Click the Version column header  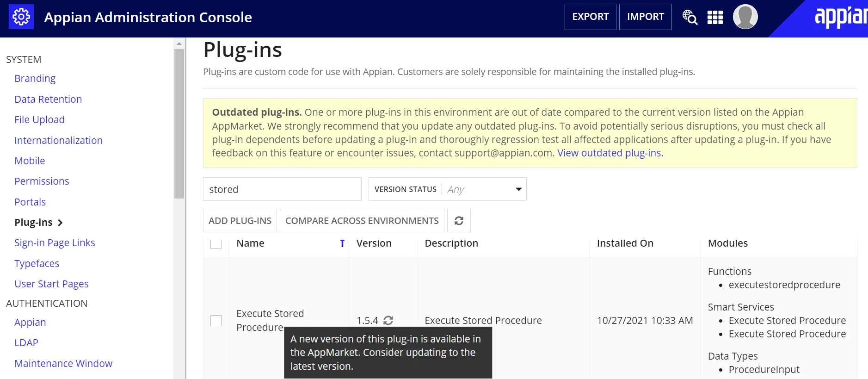point(374,243)
